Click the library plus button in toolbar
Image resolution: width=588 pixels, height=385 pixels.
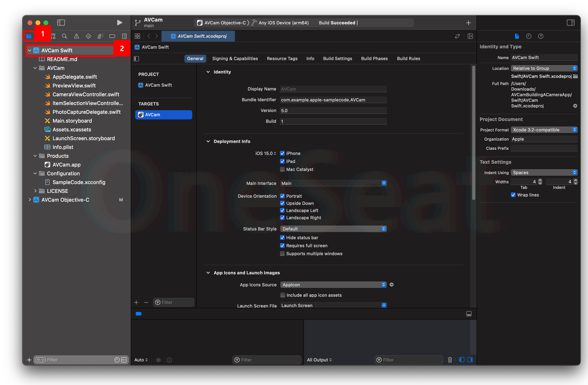coord(468,23)
